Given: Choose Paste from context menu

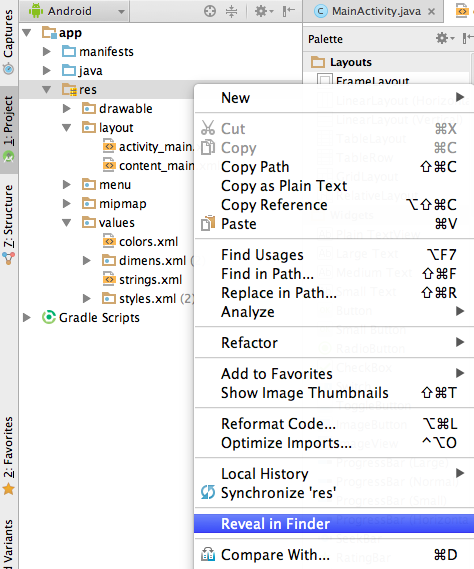Looking at the screenshot, I should pos(334,224).
